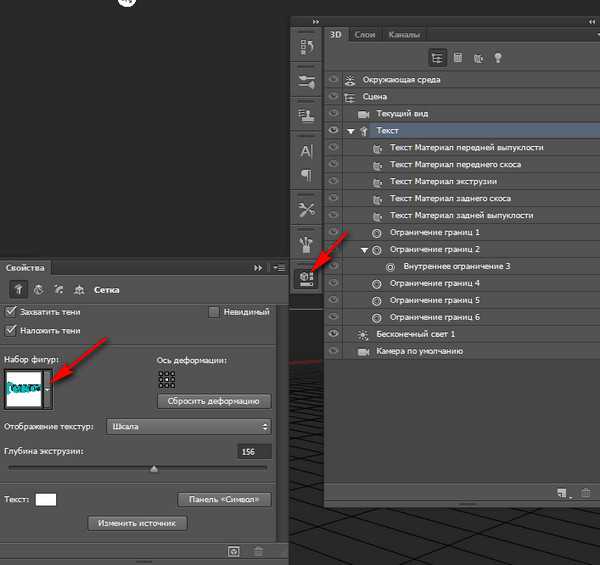This screenshot has width=600, height=565.
Task: Collapse the Ограничение границ 2 item
Action: [x=364, y=249]
